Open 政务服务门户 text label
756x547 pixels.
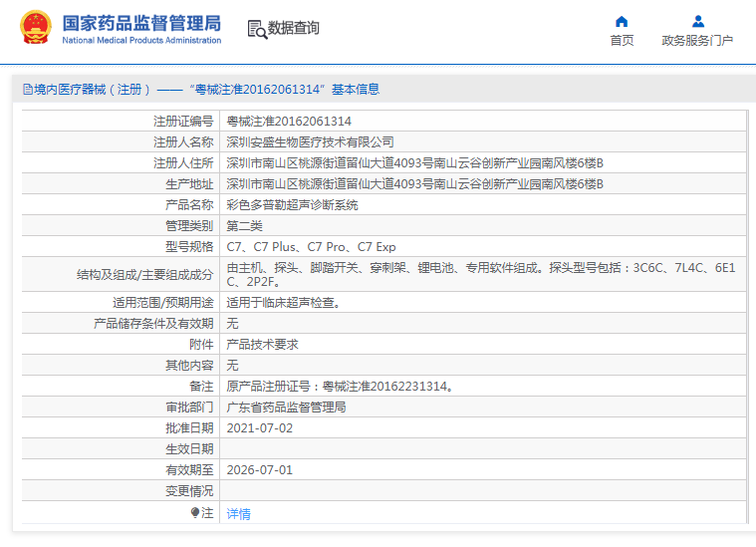tap(697, 41)
